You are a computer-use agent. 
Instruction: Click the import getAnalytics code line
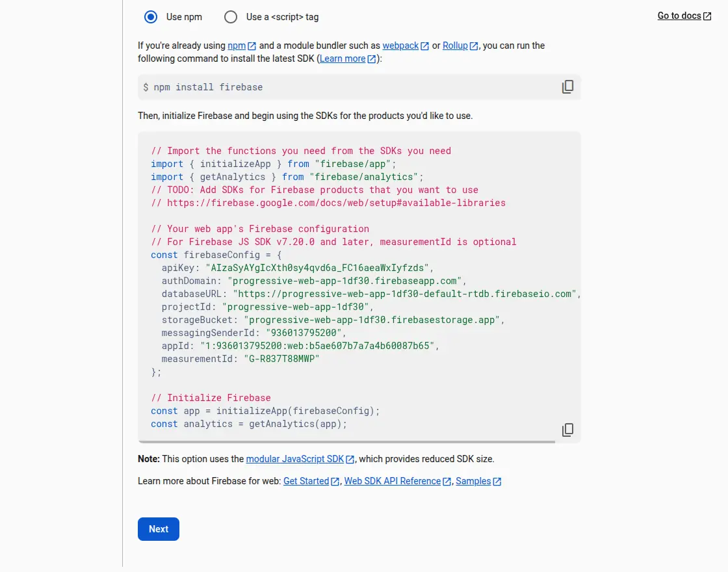(287, 177)
